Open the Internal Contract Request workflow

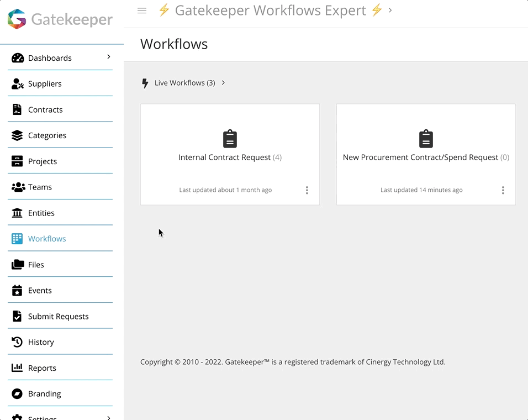click(x=230, y=154)
